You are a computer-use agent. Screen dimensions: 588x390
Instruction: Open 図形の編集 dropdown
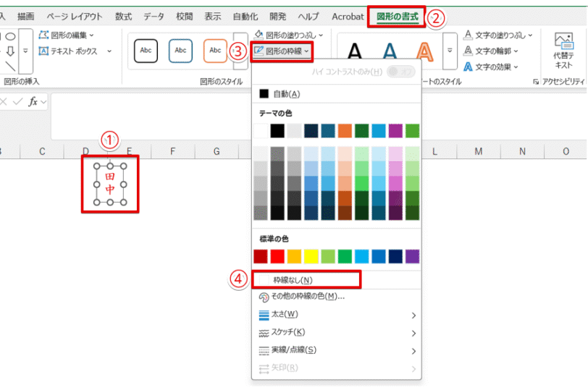(x=67, y=35)
